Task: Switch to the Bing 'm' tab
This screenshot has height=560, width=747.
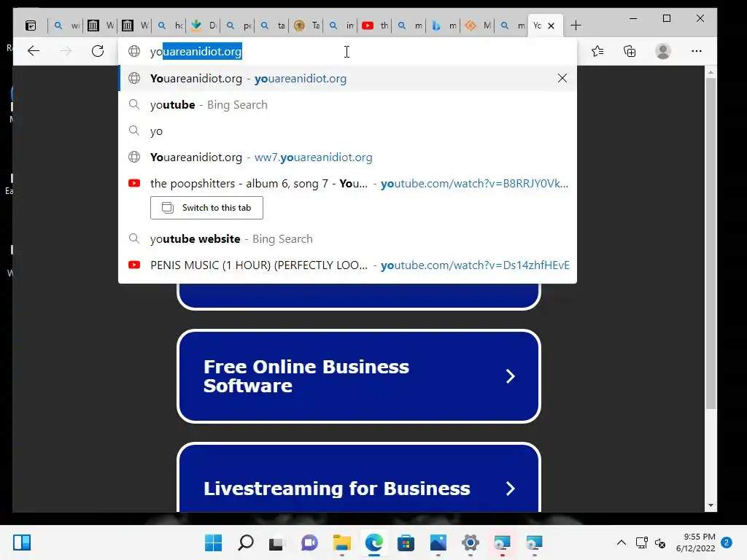Action: point(444,26)
